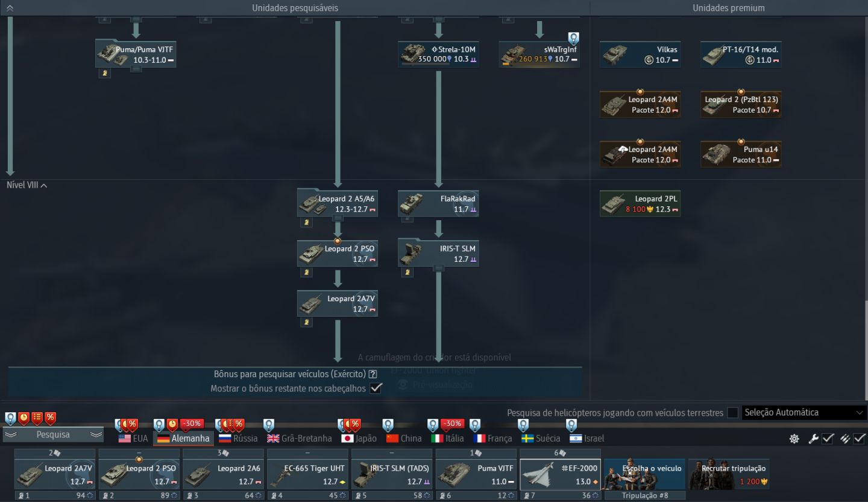Click the left chevron on the Pesquisa bar

11,434
